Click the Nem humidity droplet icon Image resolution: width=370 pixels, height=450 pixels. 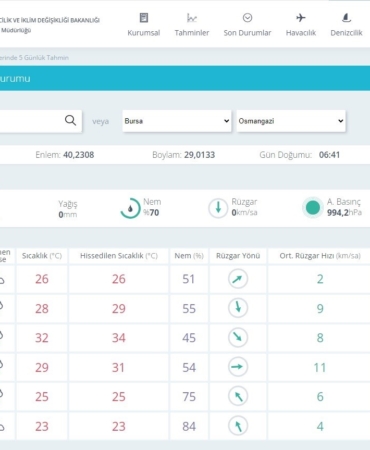130,208
